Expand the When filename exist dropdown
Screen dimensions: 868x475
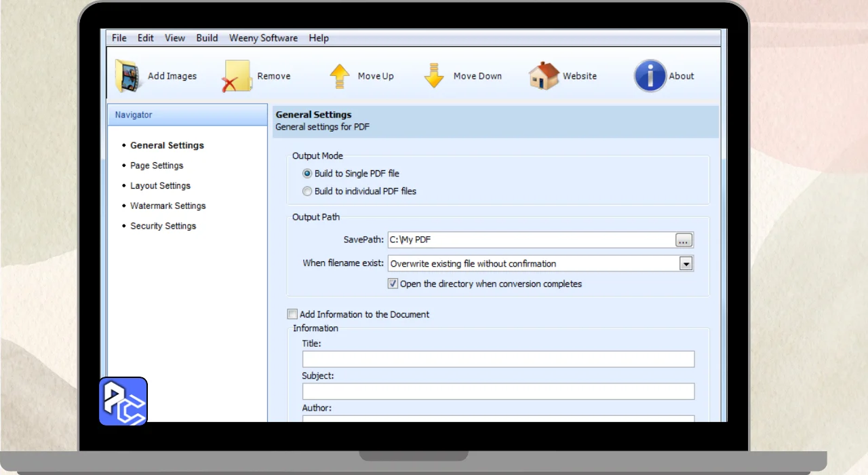click(686, 264)
